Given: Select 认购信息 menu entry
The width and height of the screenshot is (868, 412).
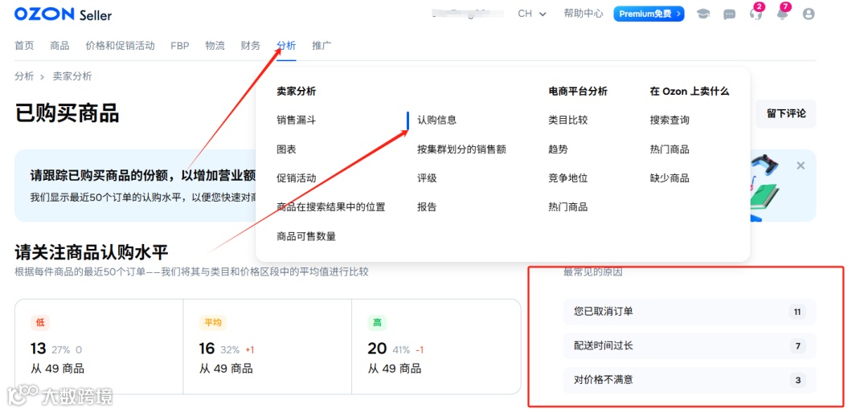Looking at the screenshot, I should [436, 120].
